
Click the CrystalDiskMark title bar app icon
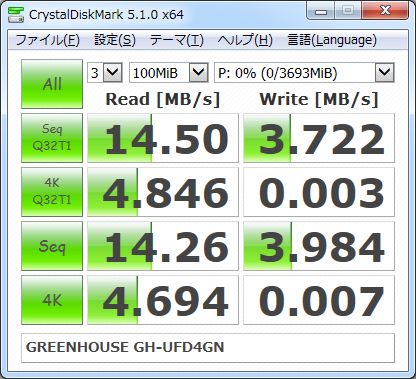16,14
